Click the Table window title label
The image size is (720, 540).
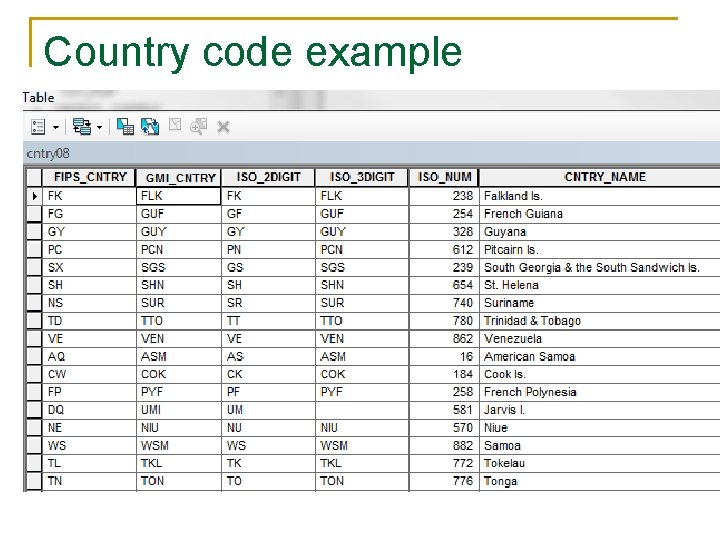point(39,97)
